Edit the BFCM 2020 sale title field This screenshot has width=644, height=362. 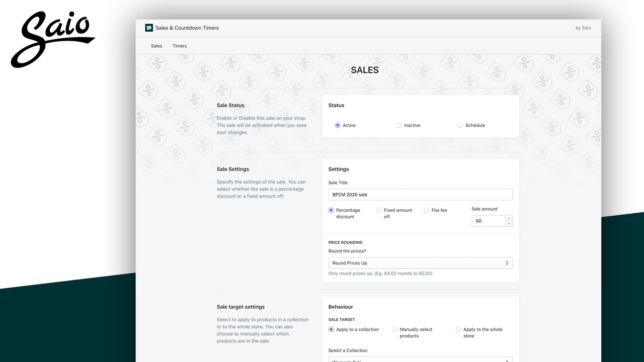coord(420,195)
